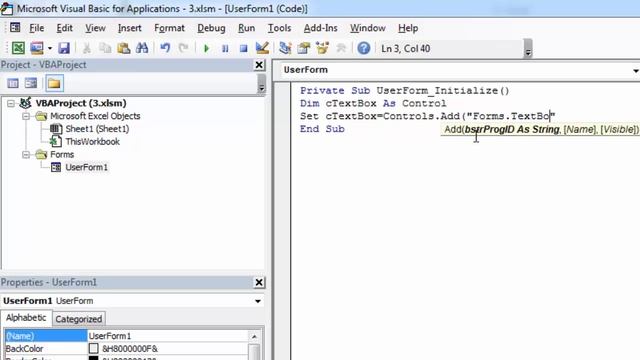Pause execution with the Break icon

[225, 48]
